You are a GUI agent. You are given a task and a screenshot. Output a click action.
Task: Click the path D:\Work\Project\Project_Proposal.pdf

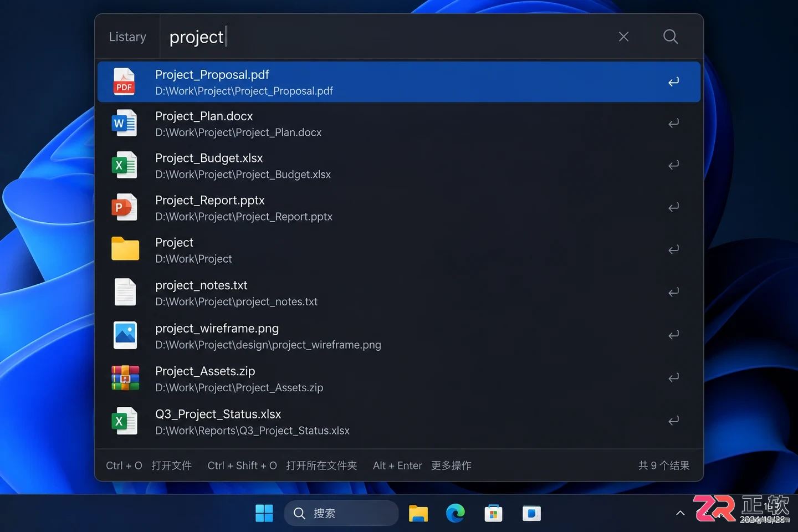[244, 91]
